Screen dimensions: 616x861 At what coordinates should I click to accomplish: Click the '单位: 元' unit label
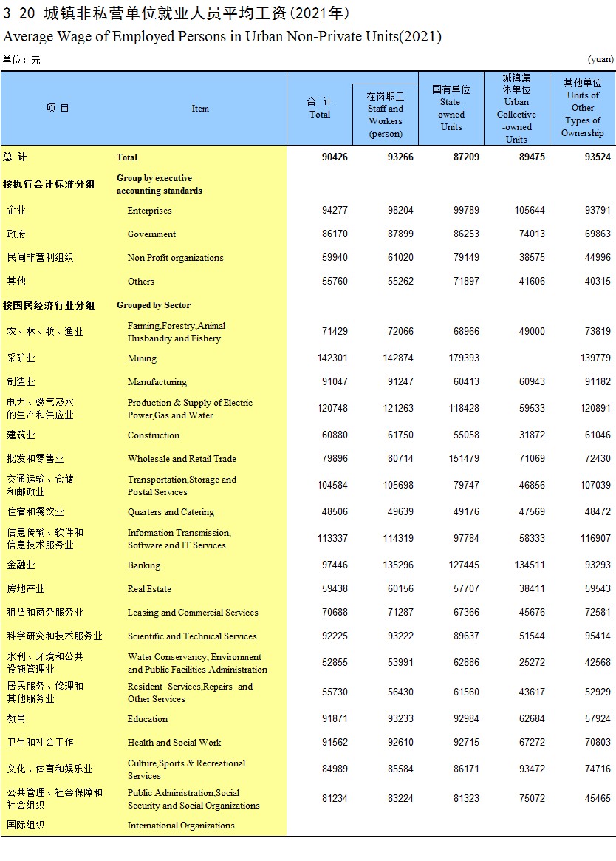tap(21, 60)
